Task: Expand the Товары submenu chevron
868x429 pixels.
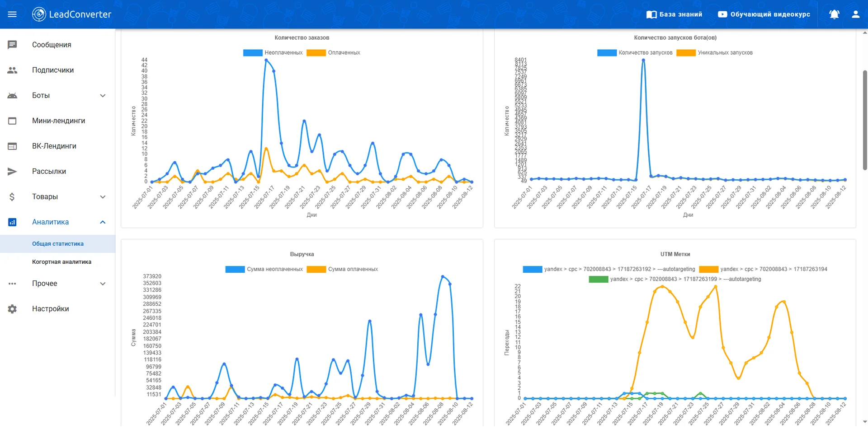Action: click(103, 196)
